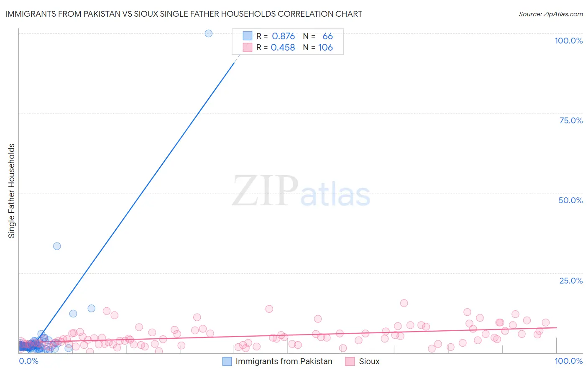Click the 100.0% x-axis label

pos(568,361)
